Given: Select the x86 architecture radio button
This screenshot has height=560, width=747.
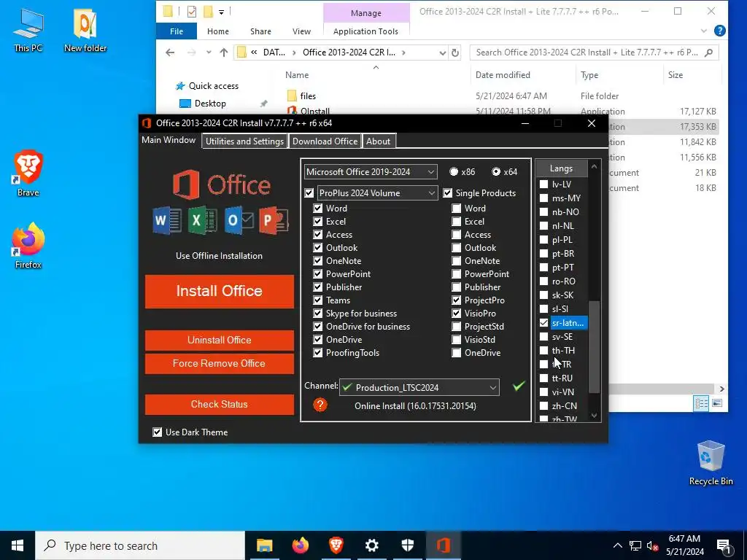Looking at the screenshot, I should click(454, 171).
